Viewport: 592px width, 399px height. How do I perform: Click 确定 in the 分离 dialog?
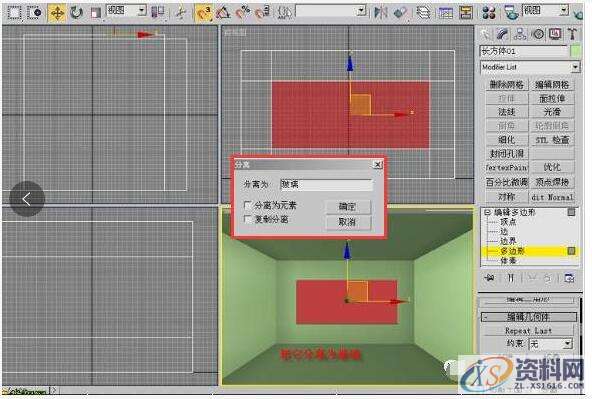[348, 206]
